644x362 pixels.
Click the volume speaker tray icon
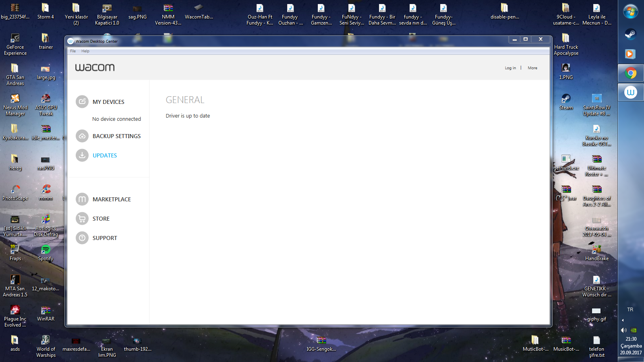(624, 330)
